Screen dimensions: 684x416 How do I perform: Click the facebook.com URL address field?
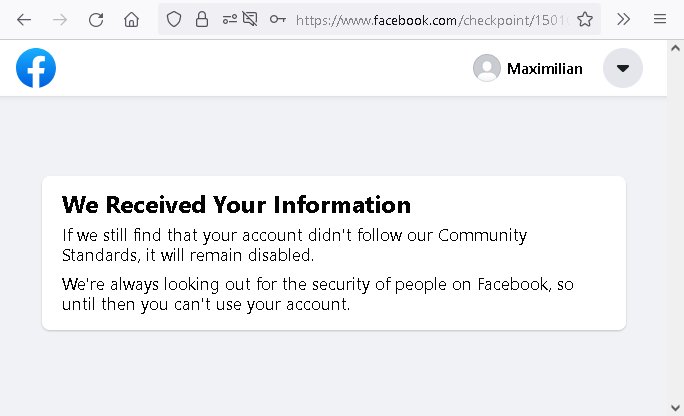432,20
